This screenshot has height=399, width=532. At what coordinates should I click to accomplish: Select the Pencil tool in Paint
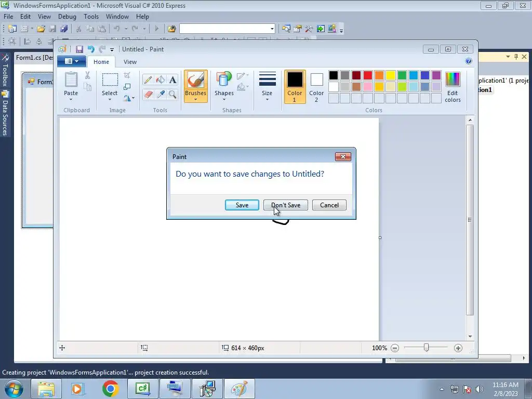click(x=148, y=79)
